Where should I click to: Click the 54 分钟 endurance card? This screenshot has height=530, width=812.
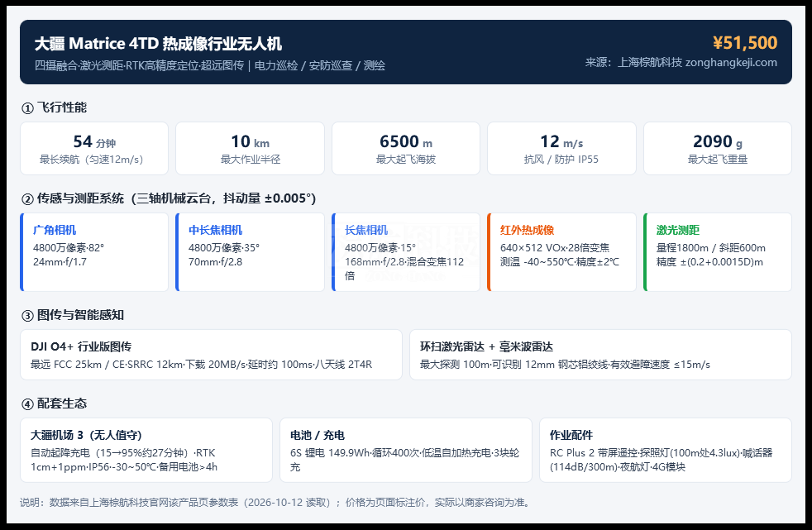pos(94,149)
